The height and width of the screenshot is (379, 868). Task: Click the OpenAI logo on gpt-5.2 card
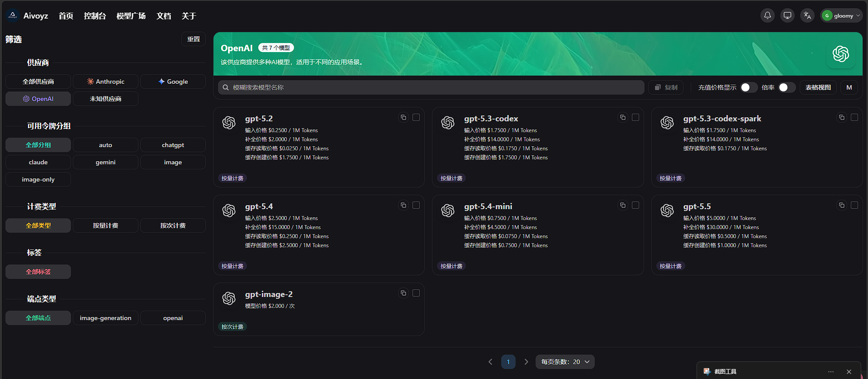click(x=229, y=123)
